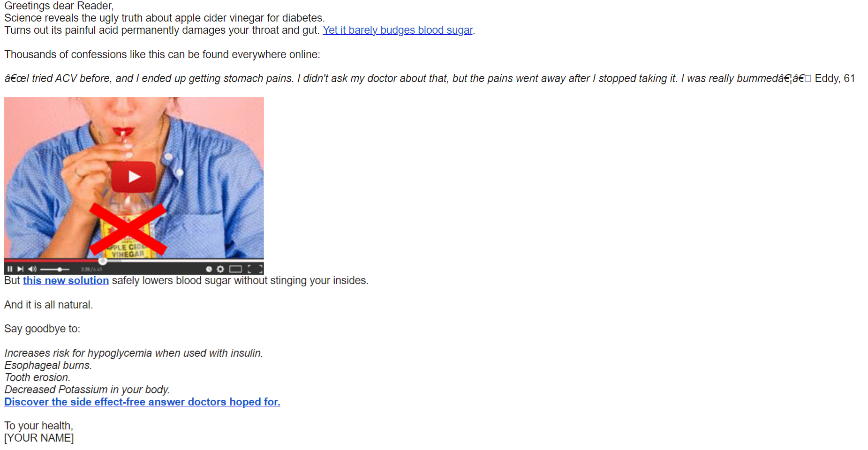The height and width of the screenshot is (450, 868).
Task: Open 'Discover the side effect-free answer' link
Action: pyautogui.click(x=142, y=402)
